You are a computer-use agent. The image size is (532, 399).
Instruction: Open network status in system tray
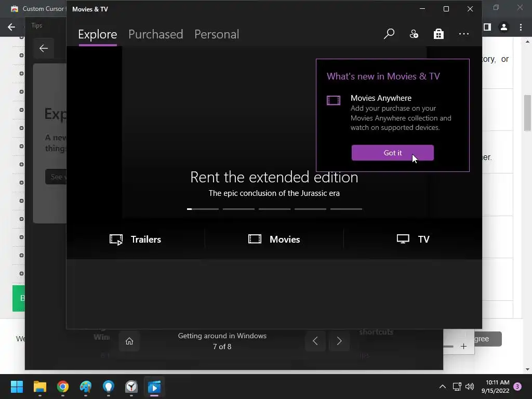[457, 387]
